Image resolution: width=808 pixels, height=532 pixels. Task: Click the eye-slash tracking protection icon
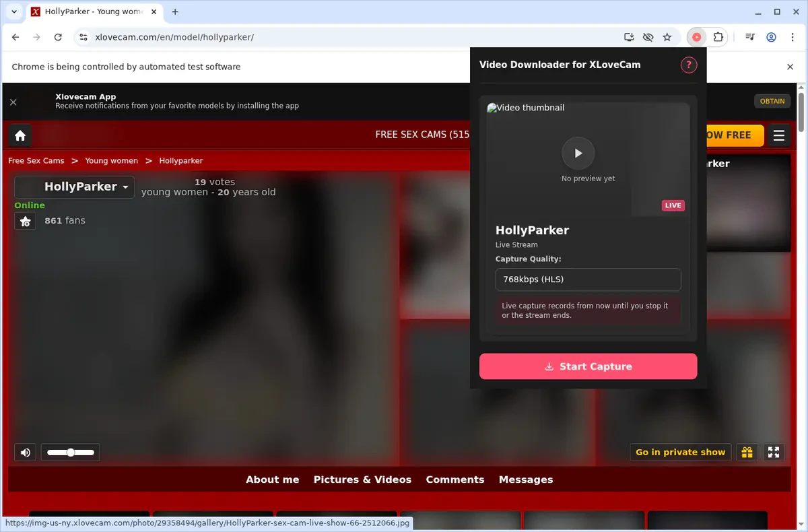click(648, 37)
